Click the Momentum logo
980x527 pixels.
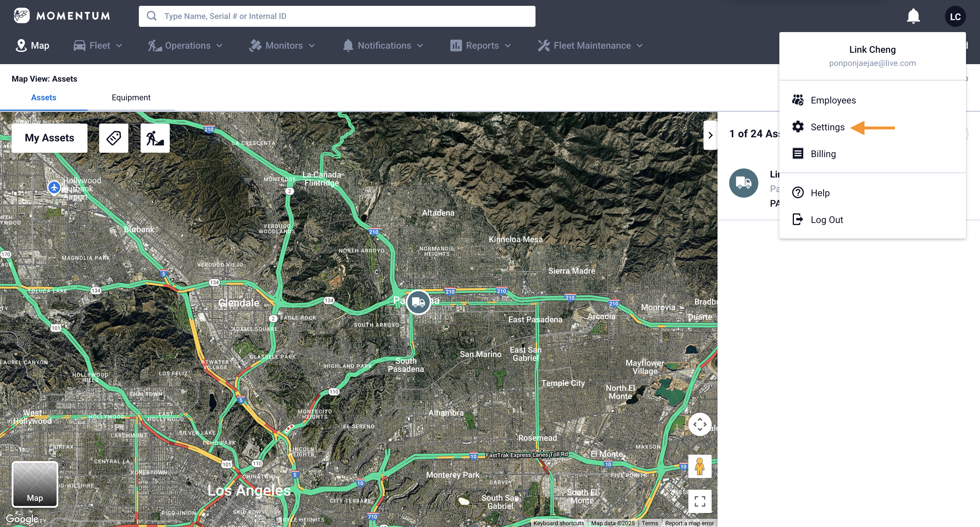click(x=62, y=15)
